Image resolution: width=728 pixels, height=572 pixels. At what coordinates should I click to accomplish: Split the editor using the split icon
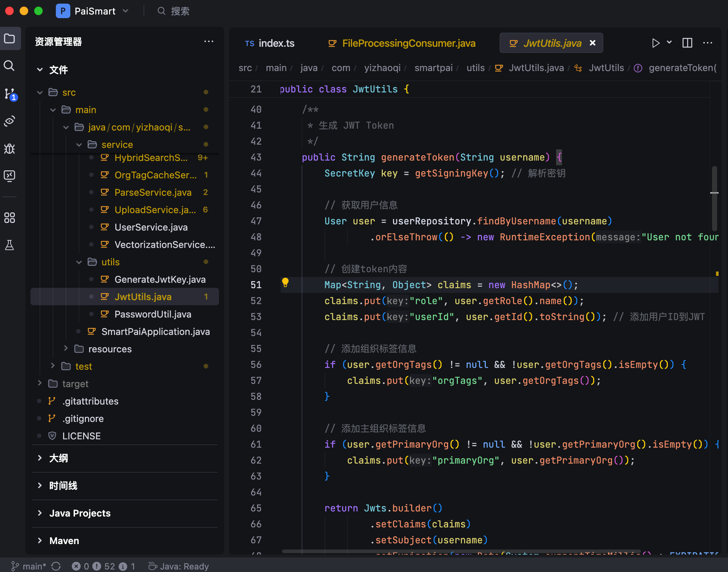coord(687,43)
